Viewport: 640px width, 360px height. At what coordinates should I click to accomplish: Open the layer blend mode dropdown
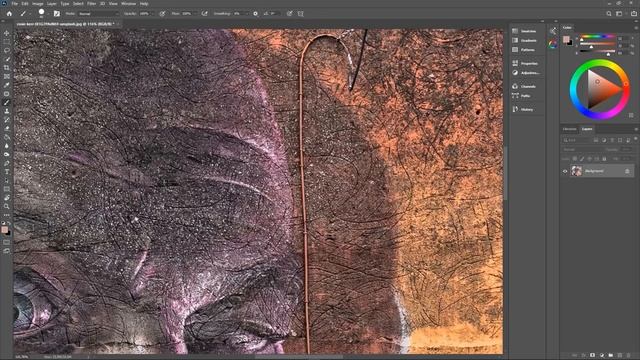point(583,149)
